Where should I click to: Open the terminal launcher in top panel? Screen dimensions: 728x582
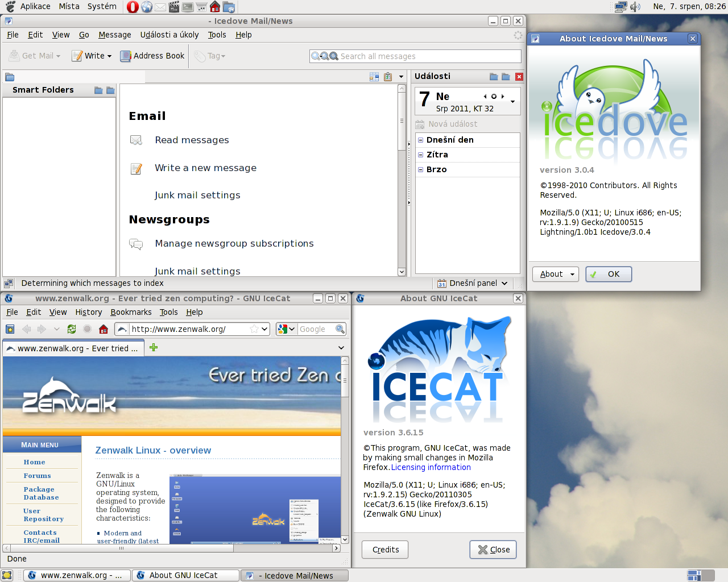point(188,7)
